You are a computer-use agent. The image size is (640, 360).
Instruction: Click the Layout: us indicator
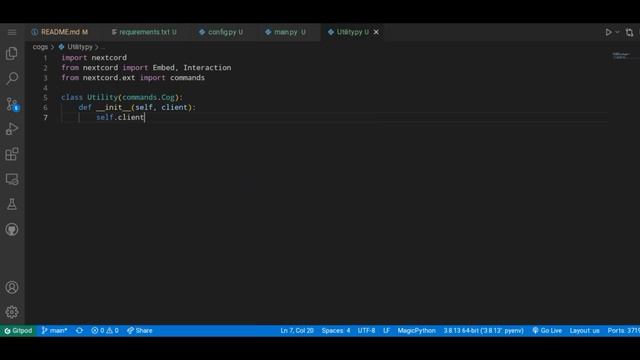[x=584, y=331]
